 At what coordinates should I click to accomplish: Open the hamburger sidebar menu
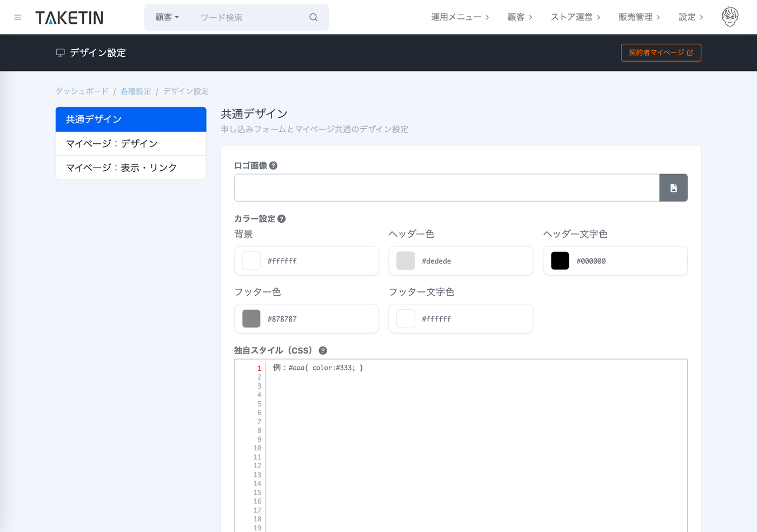18,17
